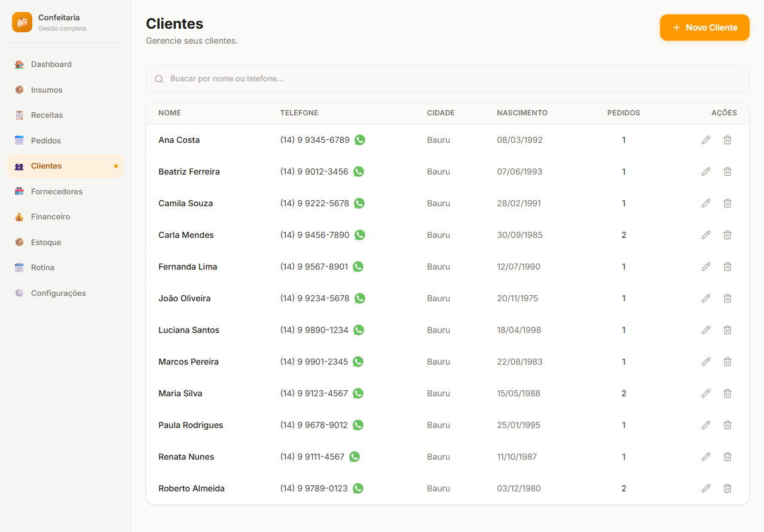Sort the table by the NASCIMENTO column
Viewport: 764px width, 532px height.
pyautogui.click(x=522, y=112)
